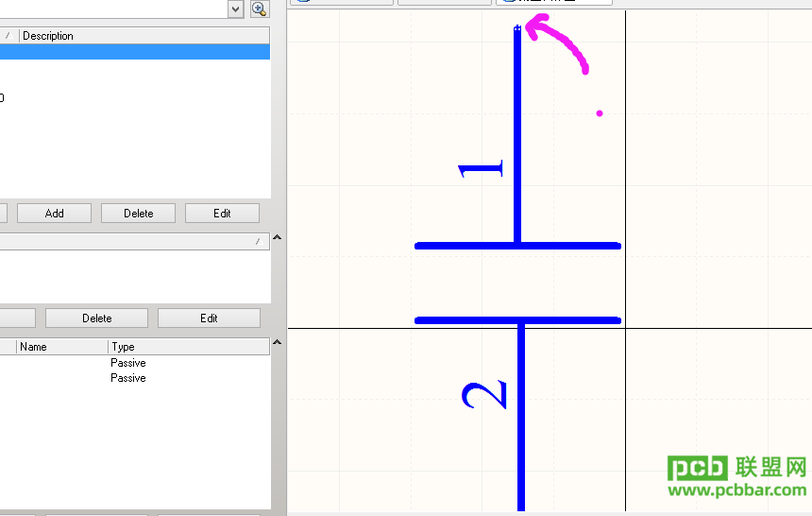Viewport: 812px width, 516px height.
Task: Click Delete above the Name column header
Action: (97, 318)
